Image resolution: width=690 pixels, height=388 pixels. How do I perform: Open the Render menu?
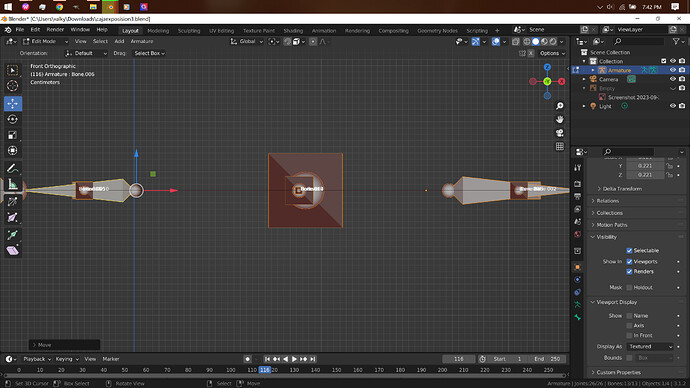point(55,29)
